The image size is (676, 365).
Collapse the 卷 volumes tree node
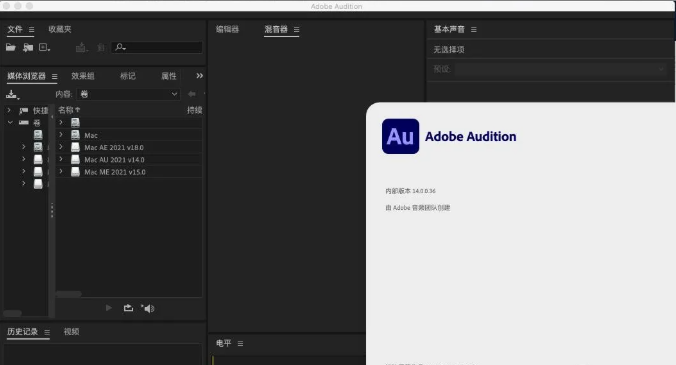10,122
